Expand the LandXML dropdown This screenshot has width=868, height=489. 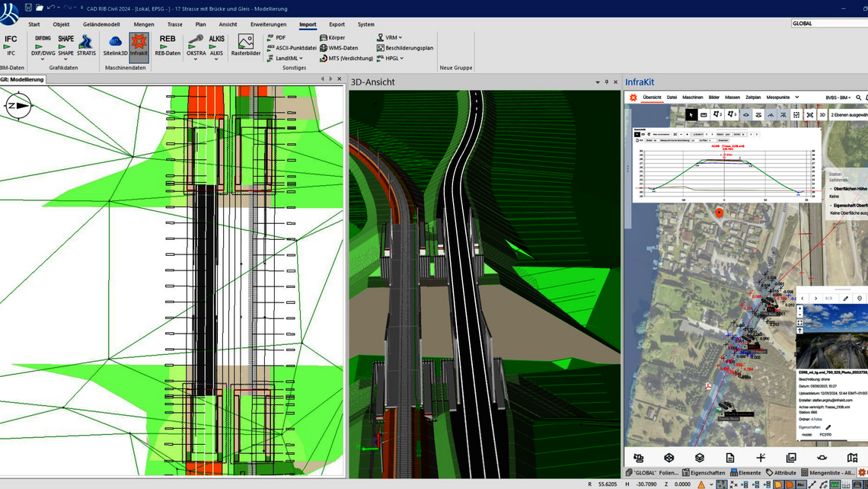[x=302, y=58]
